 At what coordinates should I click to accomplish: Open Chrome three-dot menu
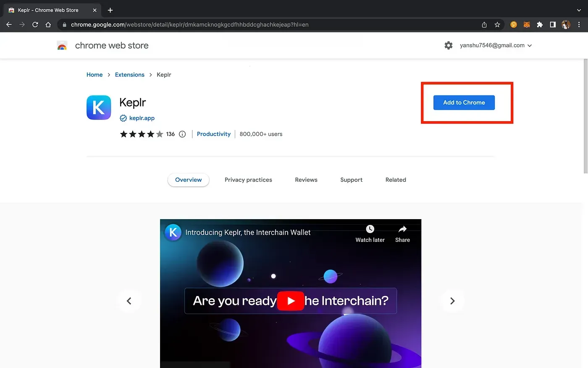pos(579,25)
